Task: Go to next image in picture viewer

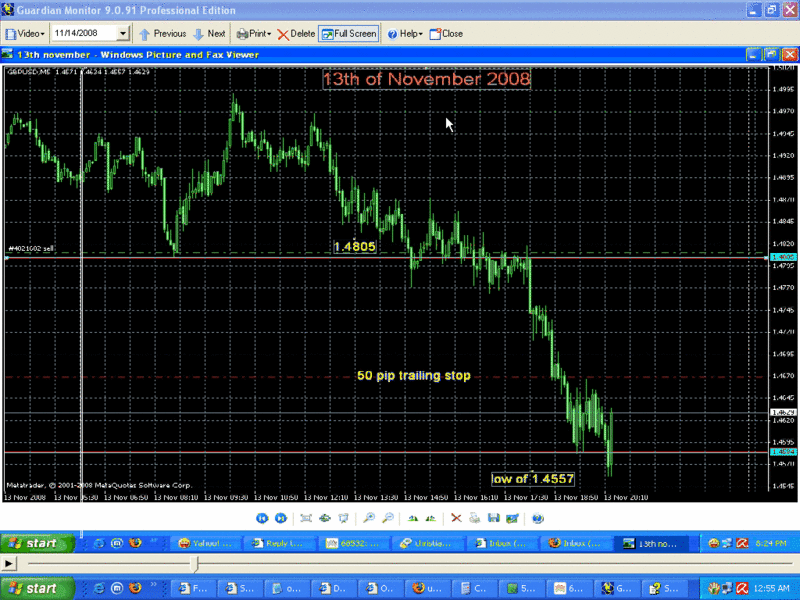Action: [281, 518]
